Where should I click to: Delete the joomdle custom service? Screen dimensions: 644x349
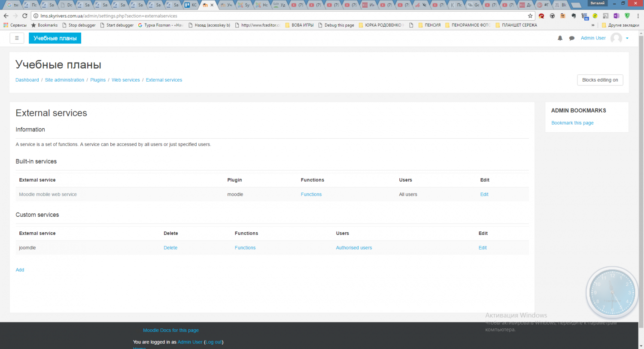[170, 248]
